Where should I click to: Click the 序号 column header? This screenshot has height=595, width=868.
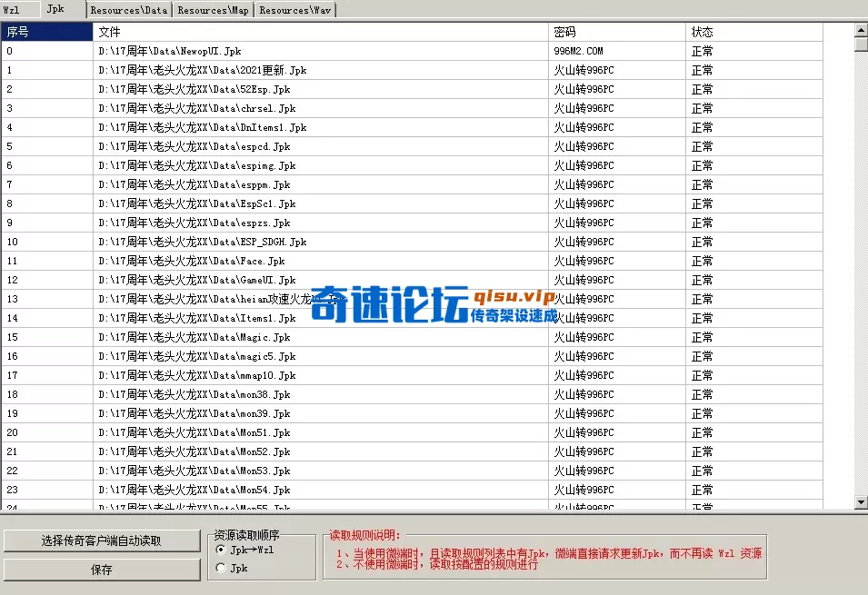47,31
